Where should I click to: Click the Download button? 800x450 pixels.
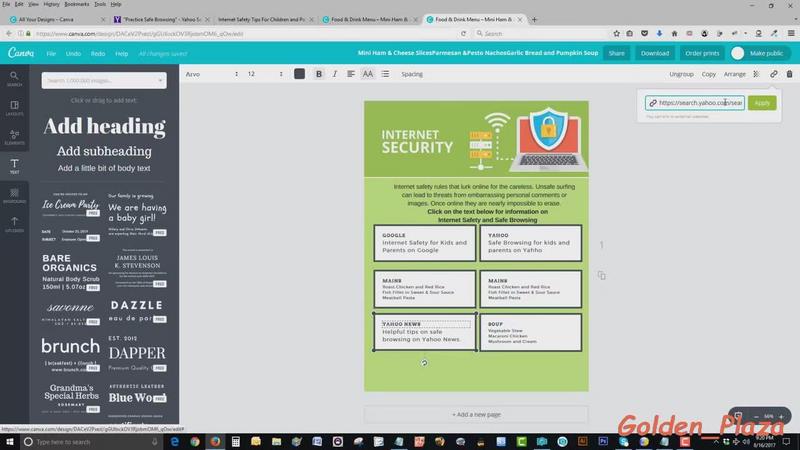[x=655, y=53]
